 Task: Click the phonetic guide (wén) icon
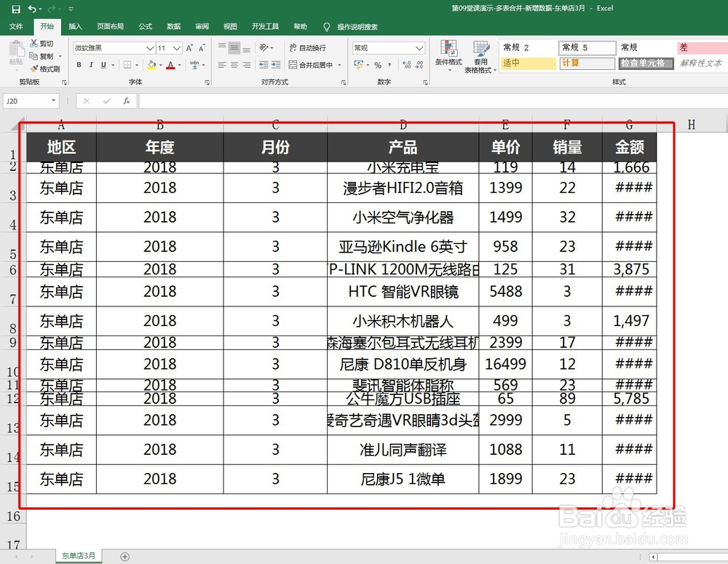[x=194, y=65]
